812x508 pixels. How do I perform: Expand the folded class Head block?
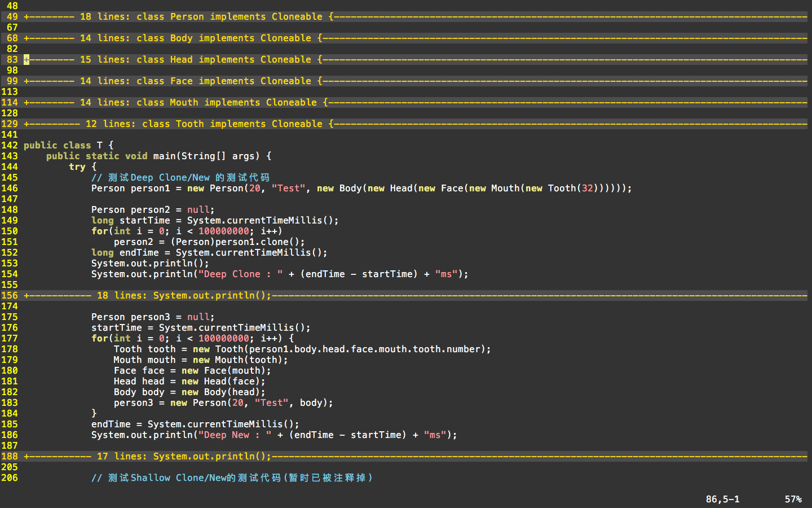[416, 60]
